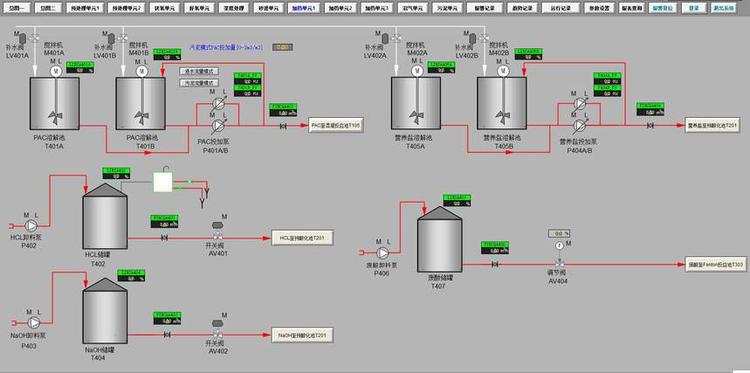Viewport: 750px width, 373px height.
Task: Click the PAC dosing amount input field
Action: (283, 47)
